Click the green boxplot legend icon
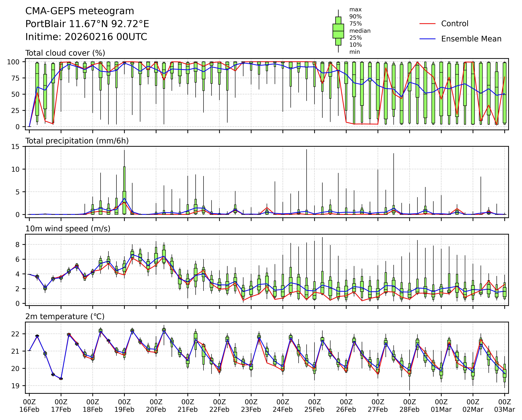This screenshot has height=420, width=522. (338, 31)
